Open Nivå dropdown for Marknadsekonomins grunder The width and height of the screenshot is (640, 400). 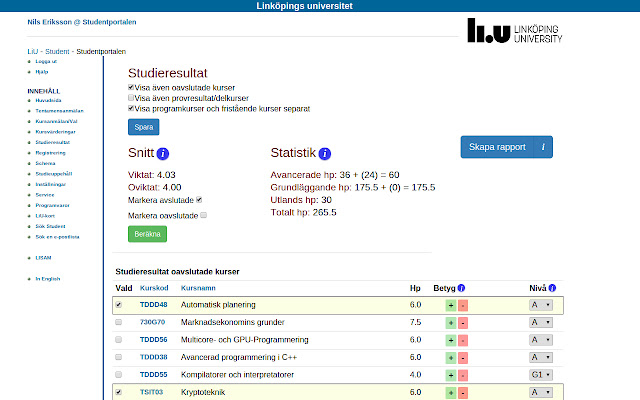pyautogui.click(x=541, y=322)
